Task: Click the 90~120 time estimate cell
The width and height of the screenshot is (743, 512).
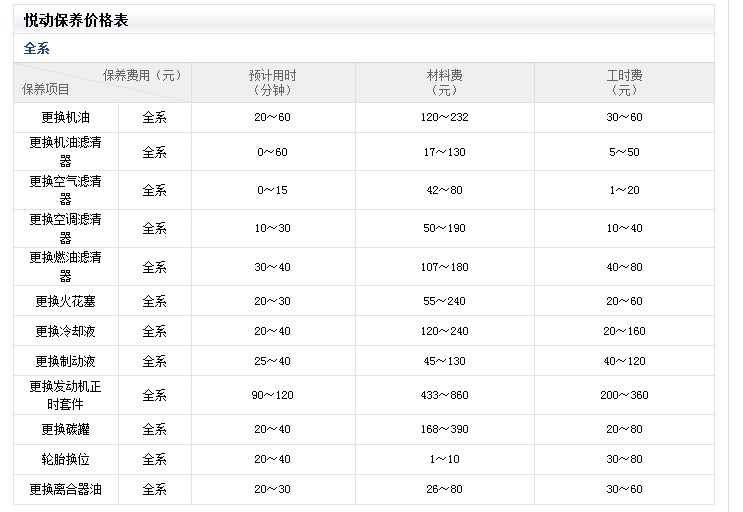Action: [x=272, y=395]
